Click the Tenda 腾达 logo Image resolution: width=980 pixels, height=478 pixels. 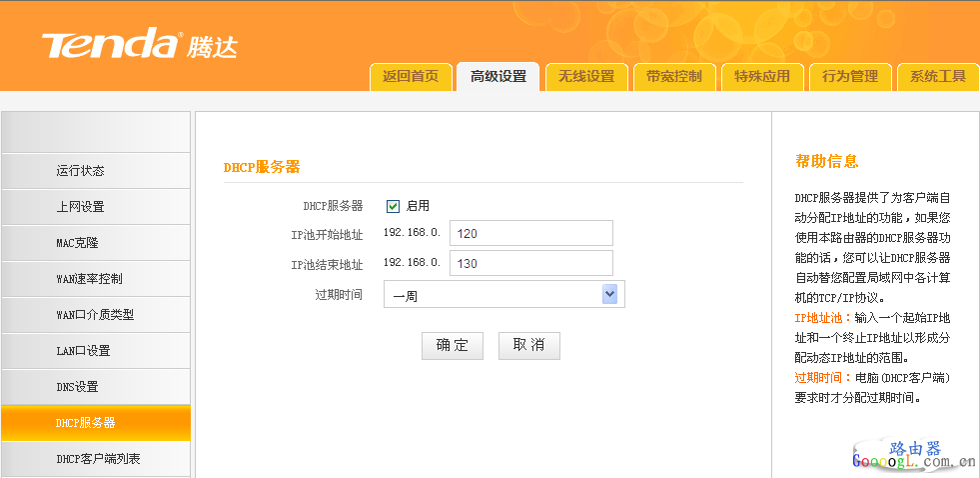tap(139, 45)
